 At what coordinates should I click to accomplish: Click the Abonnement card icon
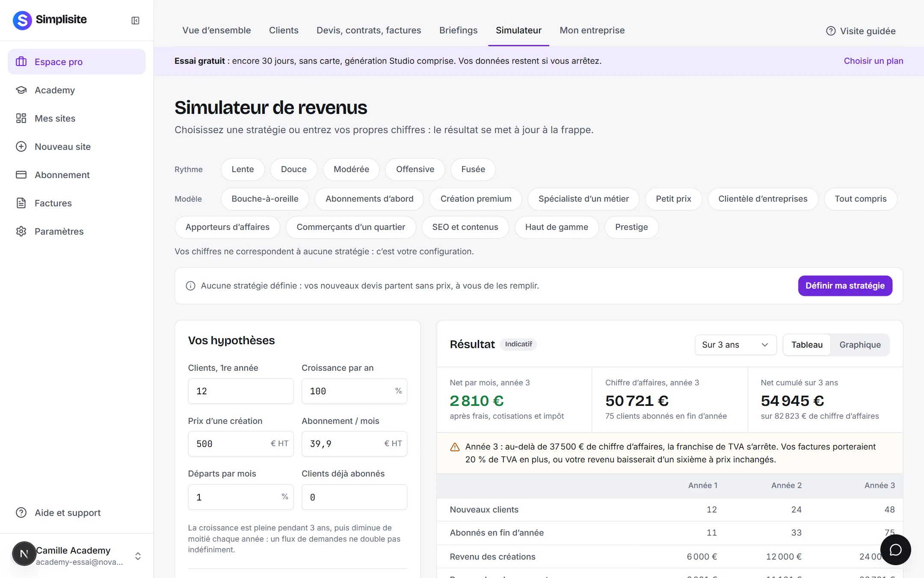click(21, 175)
